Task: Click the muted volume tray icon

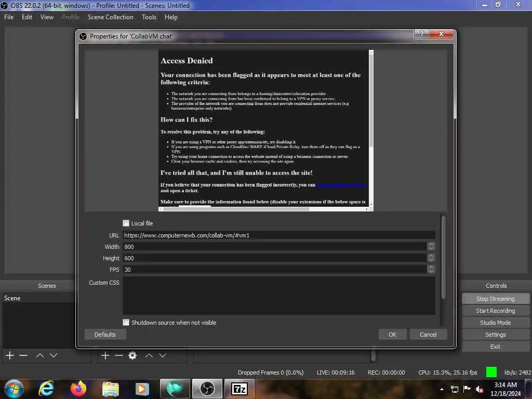Action: coord(480,389)
